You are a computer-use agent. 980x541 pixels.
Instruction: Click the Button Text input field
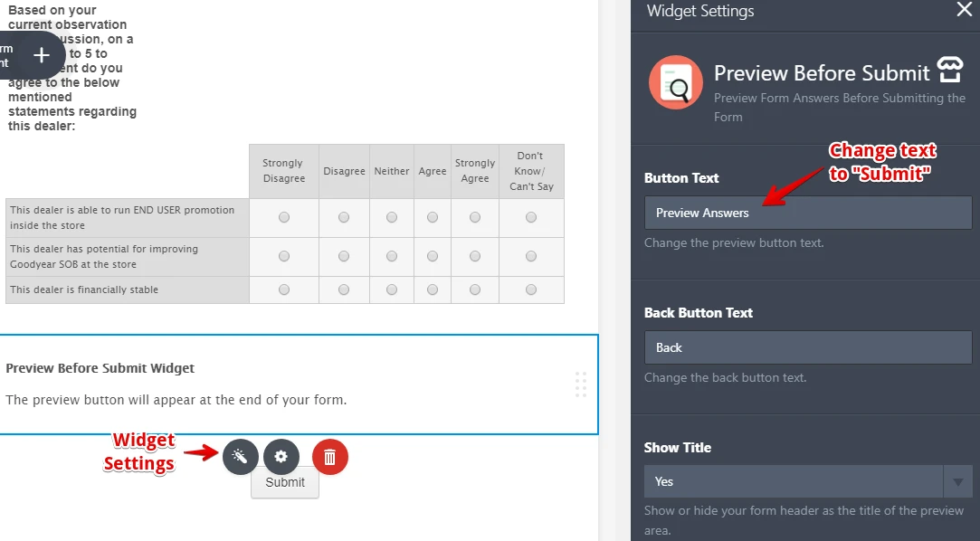[x=808, y=213]
